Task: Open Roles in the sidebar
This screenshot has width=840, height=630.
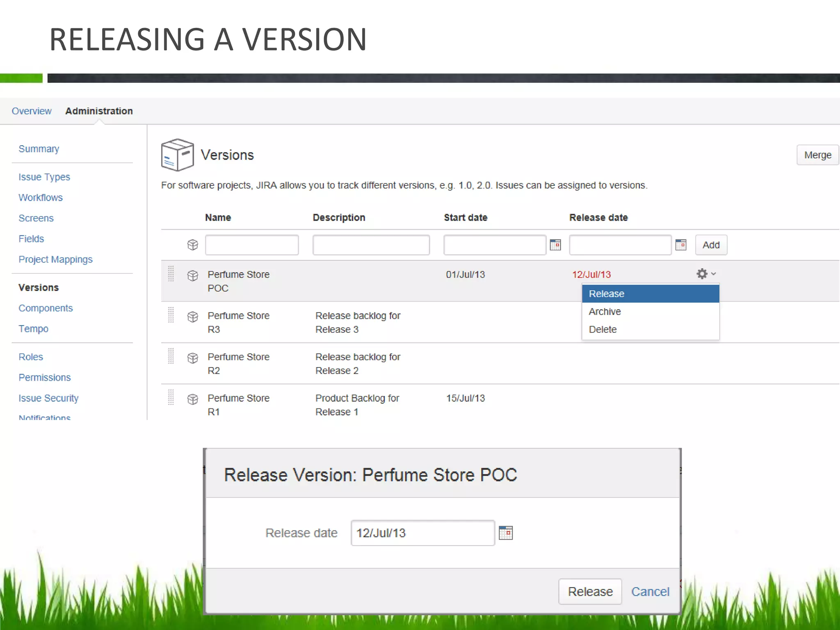Action: [x=31, y=356]
